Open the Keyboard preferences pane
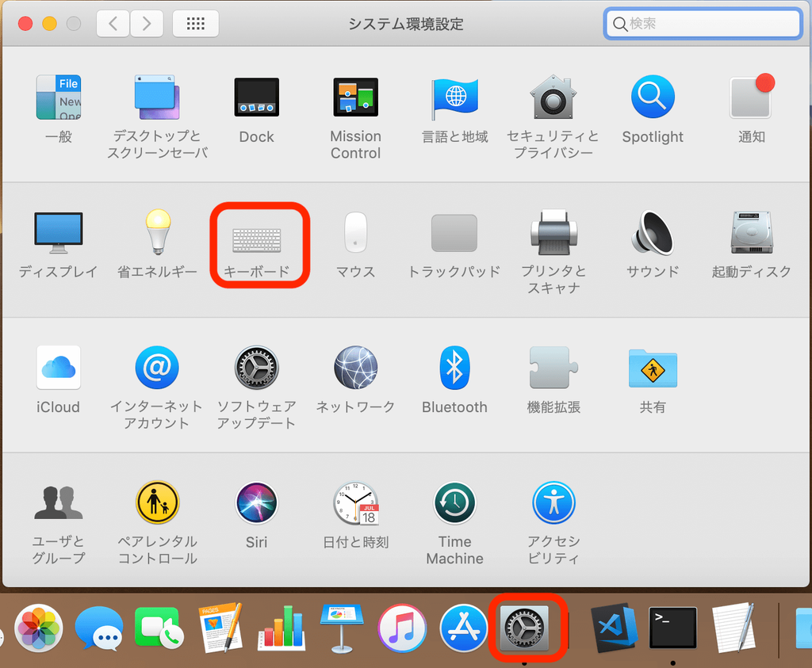 coord(259,234)
